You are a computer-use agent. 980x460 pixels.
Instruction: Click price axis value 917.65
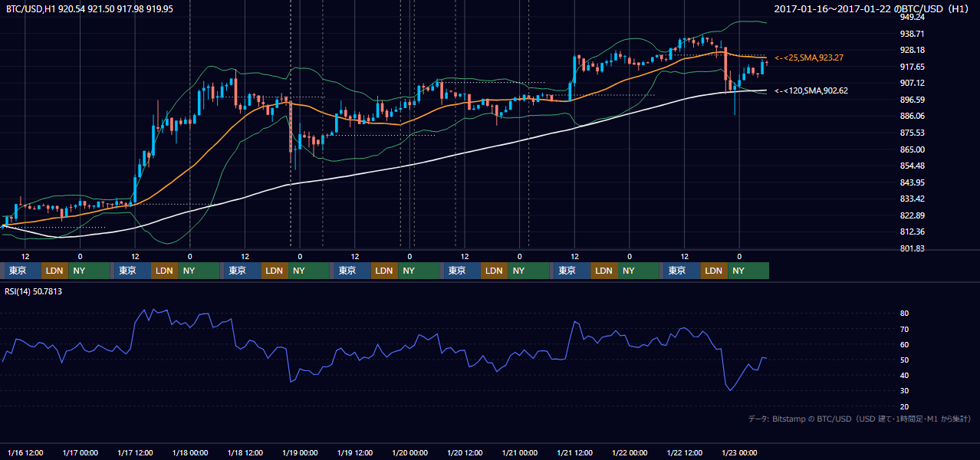point(912,67)
